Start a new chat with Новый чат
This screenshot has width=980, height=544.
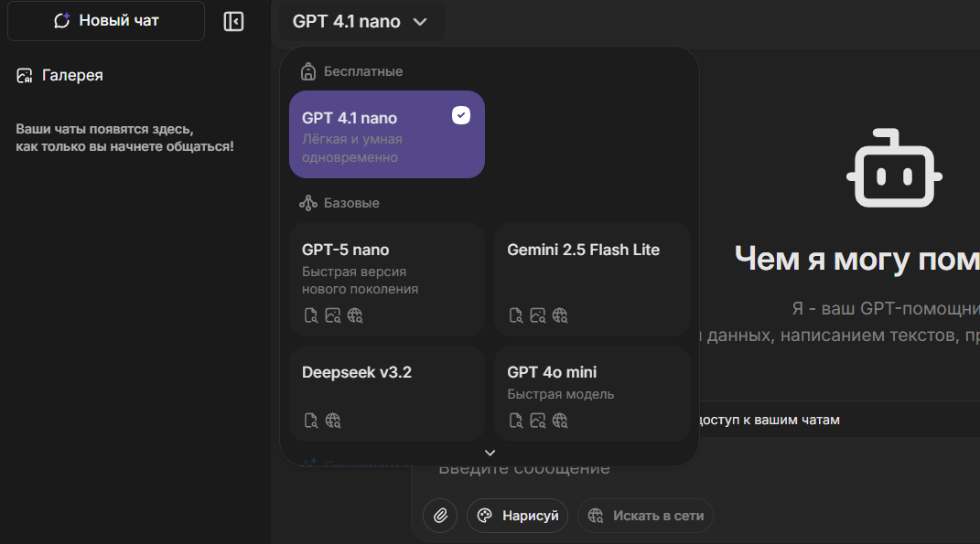pyautogui.click(x=105, y=21)
